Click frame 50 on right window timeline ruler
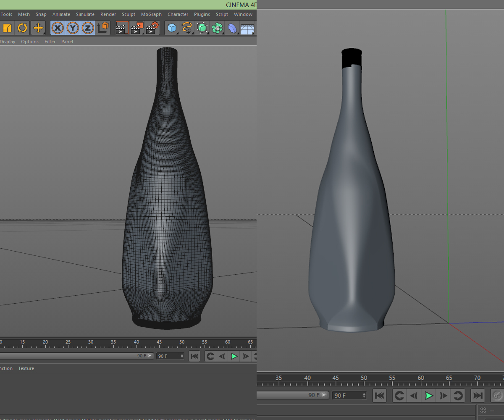Screen dimensions: 504x420 tap(364, 378)
